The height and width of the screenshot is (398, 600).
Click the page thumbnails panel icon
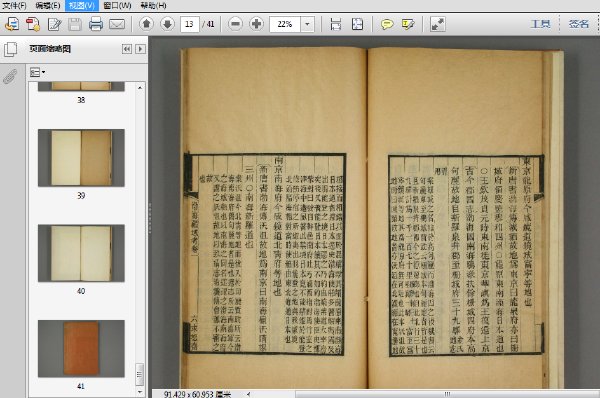(x=10, y=49)
